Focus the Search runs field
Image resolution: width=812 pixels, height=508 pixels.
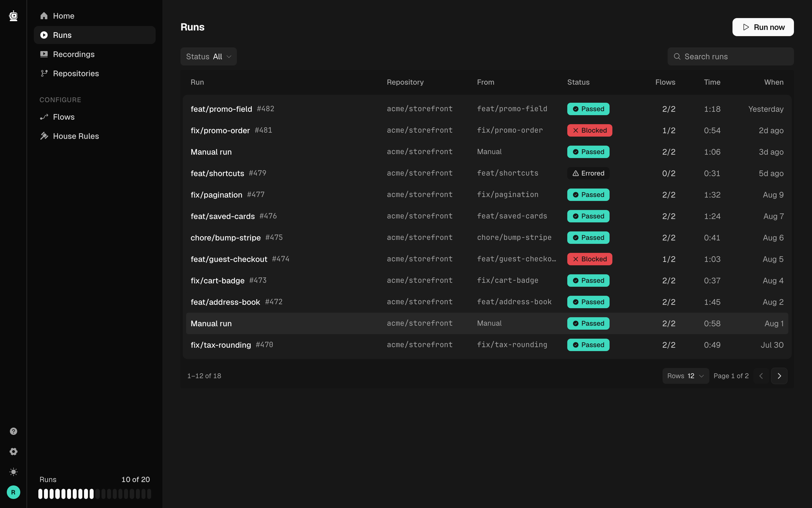point(731,56)
